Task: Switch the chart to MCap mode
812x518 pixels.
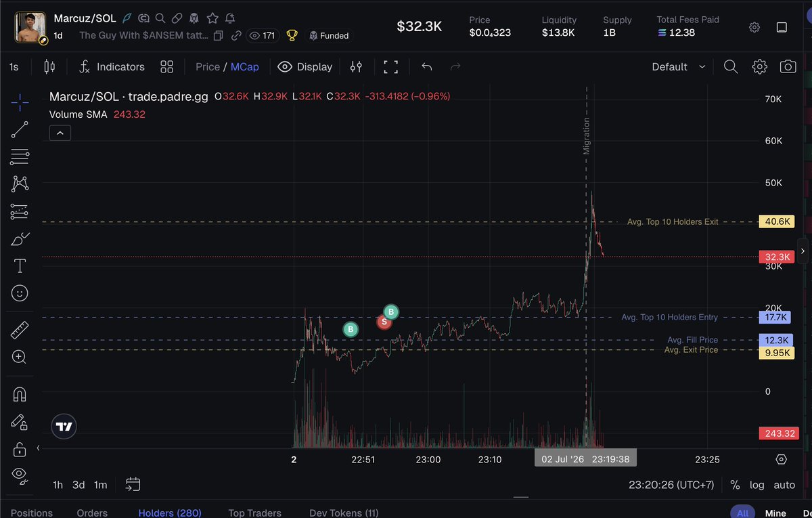Action: pos(244,66)
